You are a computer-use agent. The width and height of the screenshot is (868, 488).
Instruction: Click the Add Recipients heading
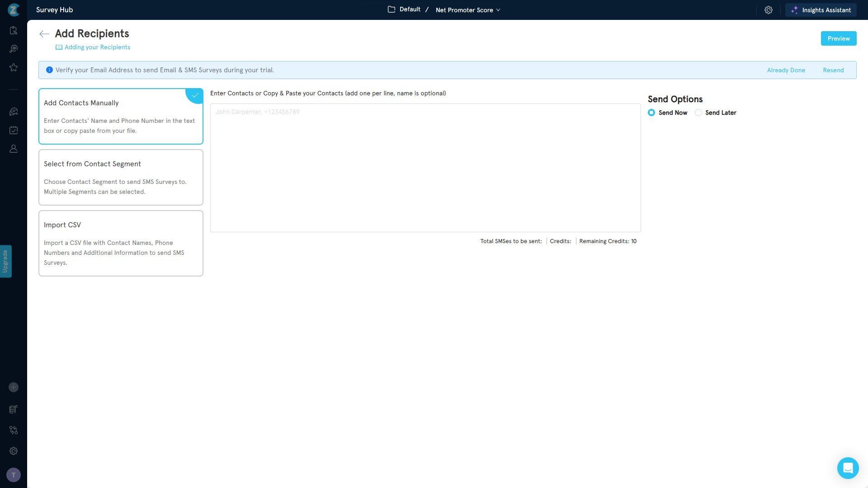[92, 33]
